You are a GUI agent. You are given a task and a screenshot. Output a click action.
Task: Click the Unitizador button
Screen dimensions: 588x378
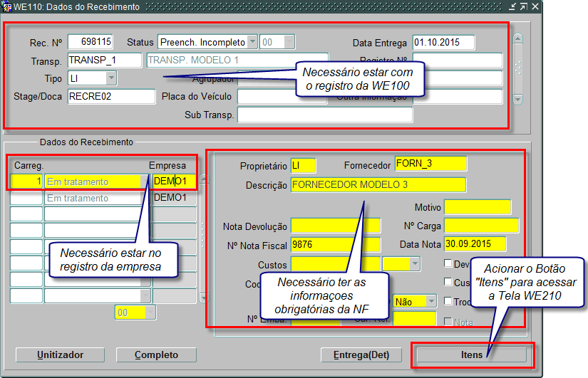pyautogui.click(x=60, y=355)
